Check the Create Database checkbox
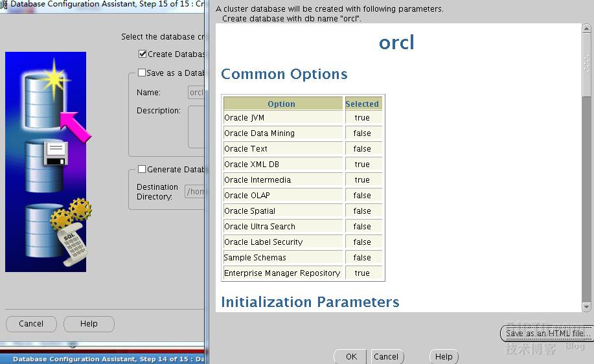Viewport: 594px width, 364px height. click(x=143, y=54)
